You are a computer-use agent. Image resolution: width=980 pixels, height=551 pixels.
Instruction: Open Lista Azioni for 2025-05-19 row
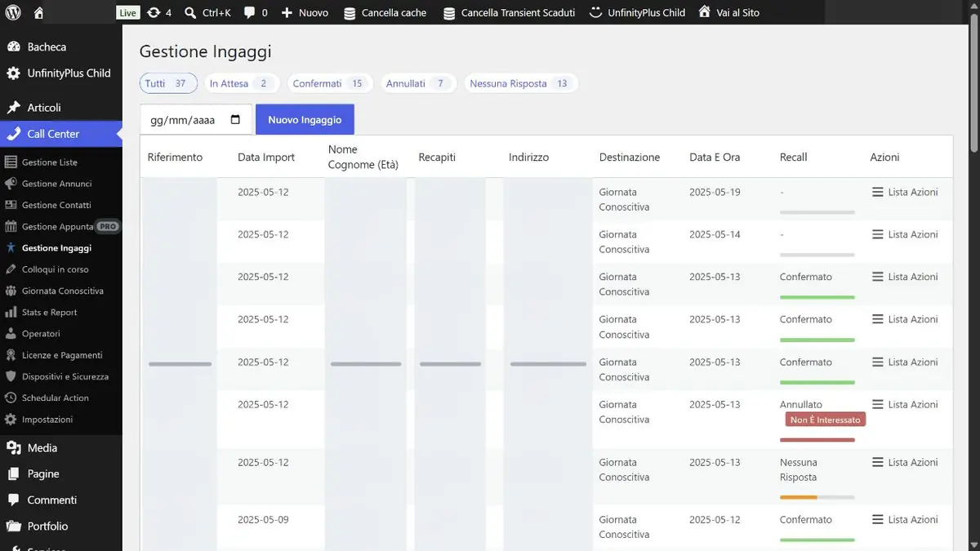(905, 192)
